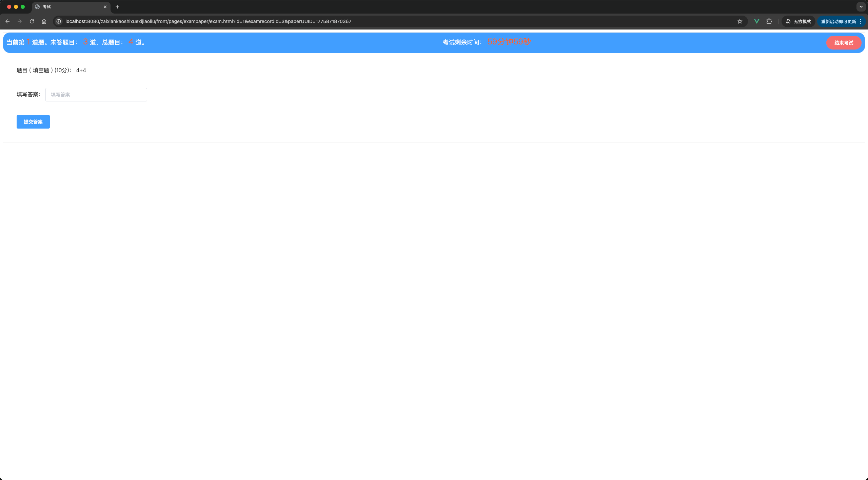This screenshot has width=868, height=480.
Task: Click the incognito mode indicator 无痕模式
Action: 798,21
